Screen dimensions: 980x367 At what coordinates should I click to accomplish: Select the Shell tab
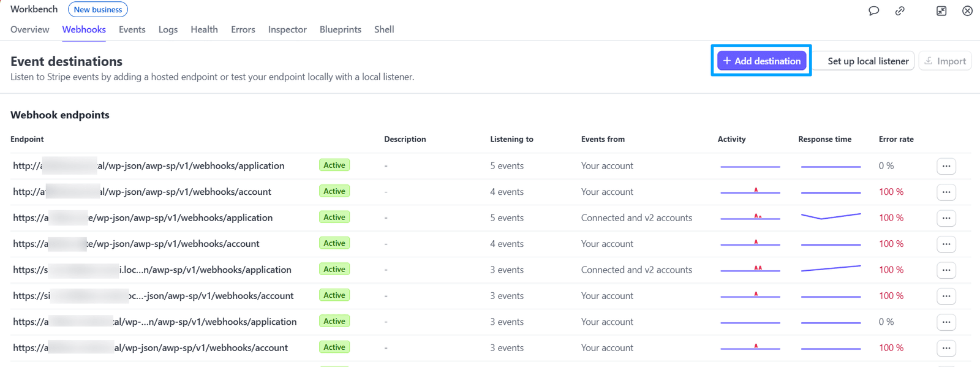384,29
